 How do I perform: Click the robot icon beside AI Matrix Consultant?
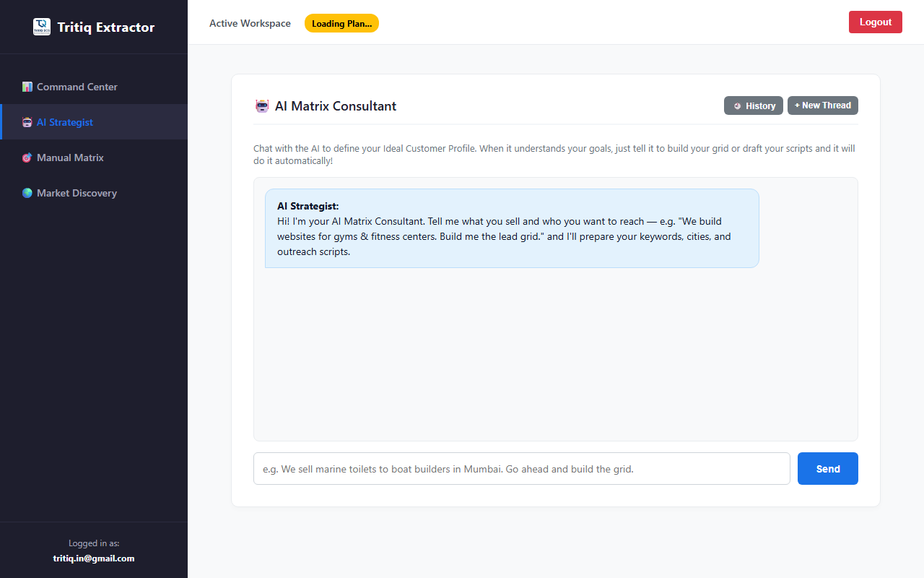click(x=262, y=106)
